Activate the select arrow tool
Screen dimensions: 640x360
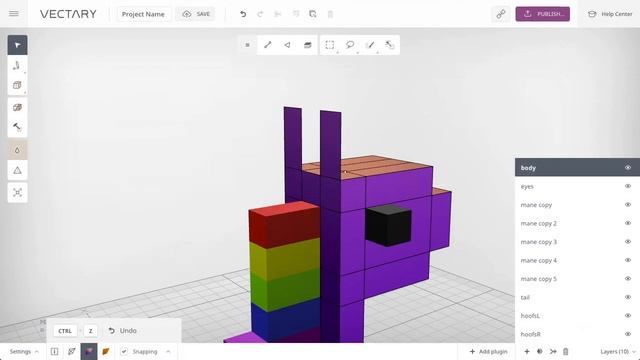(x=17, y=45)
